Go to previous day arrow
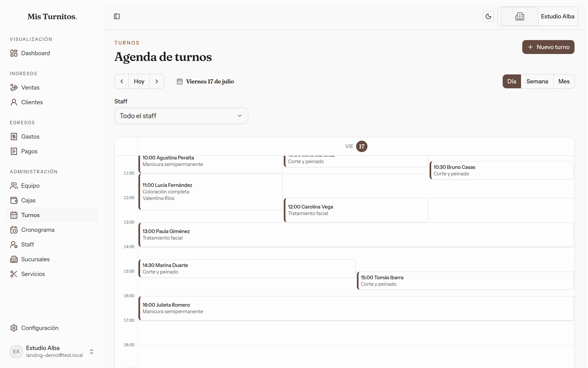This screenshot has width=588, height=368. [x=122, y=81]
